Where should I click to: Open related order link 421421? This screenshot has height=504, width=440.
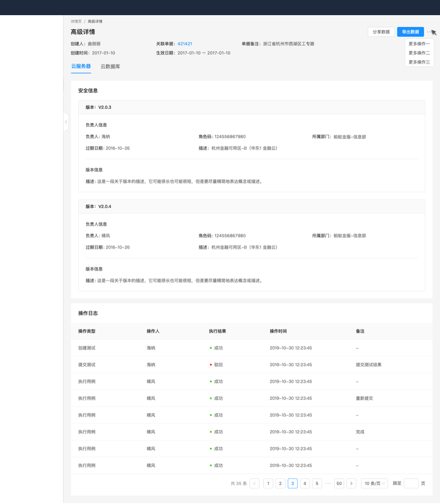(184, 44)
